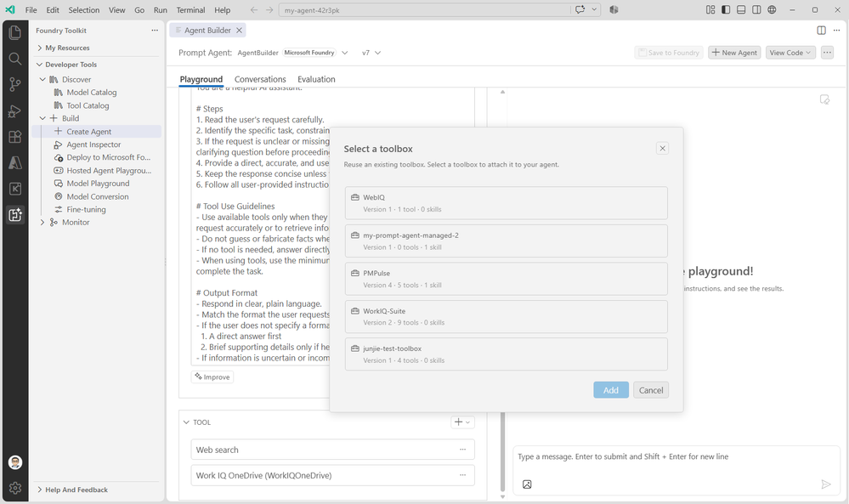
Task: Switch to the Evaluation tab
Action: (316, 79)
